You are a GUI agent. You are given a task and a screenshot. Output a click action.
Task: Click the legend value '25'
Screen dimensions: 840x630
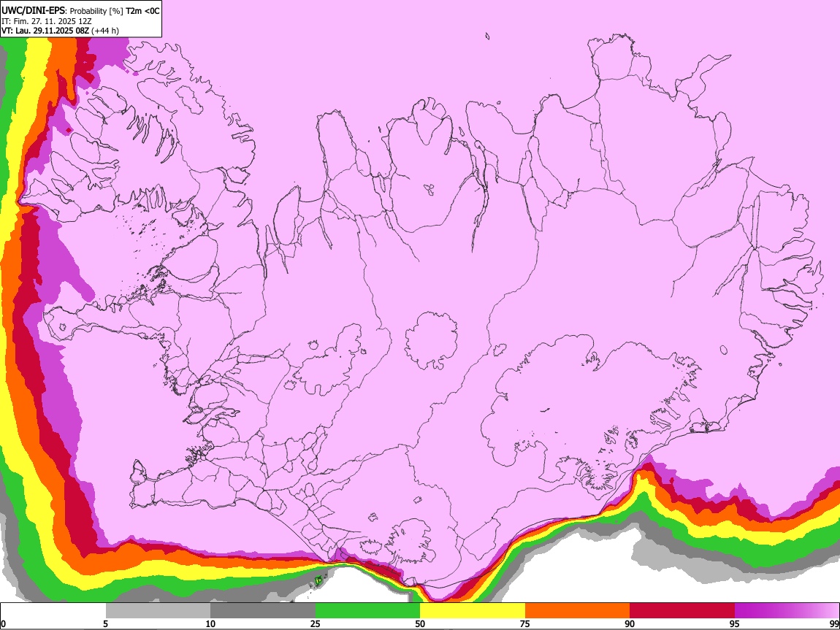(x=316, y=624)
